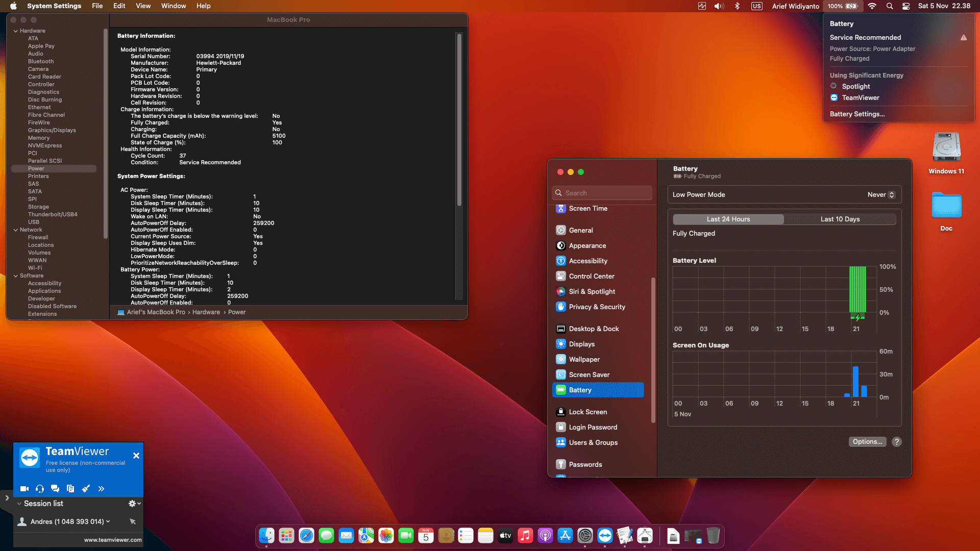Screen dimensions: 980x551
Task: Open the Doc folder on desktop
Action: pyautogui.click(x=946, y=211)
